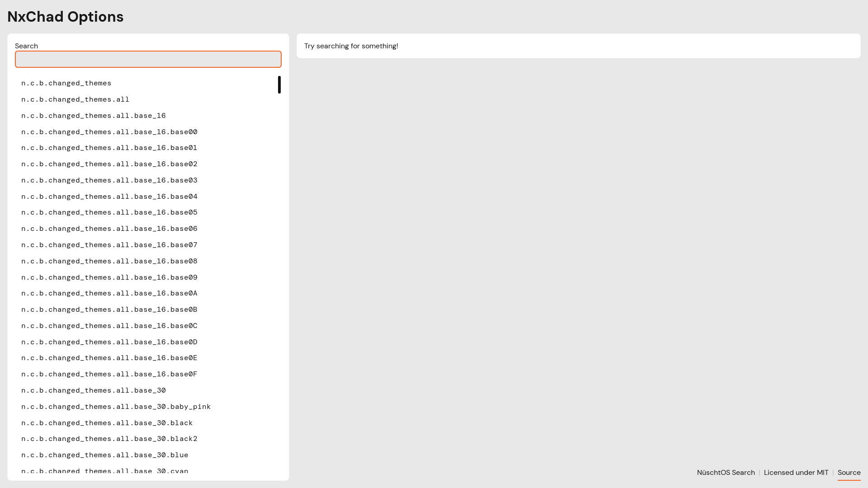Select option n.c.b.changed_themes

pos(146,83)
